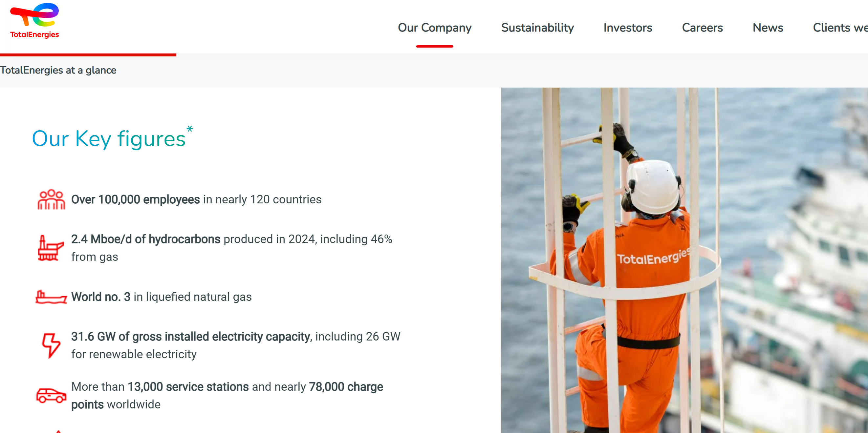Click the electricity lightning bolt icon
The height and width of the screenshot is (433, 868).
[51, 345]
